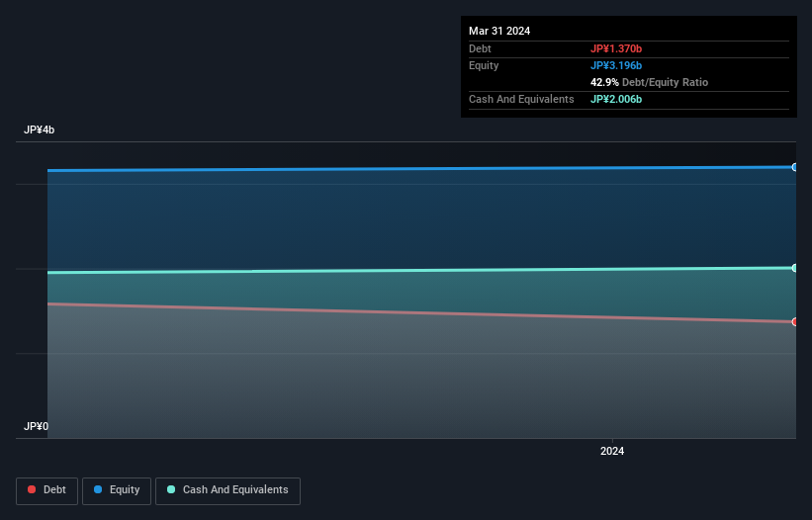
Task: Click Cash And Equivalents label in tooltip
Action: coord(521,99)
